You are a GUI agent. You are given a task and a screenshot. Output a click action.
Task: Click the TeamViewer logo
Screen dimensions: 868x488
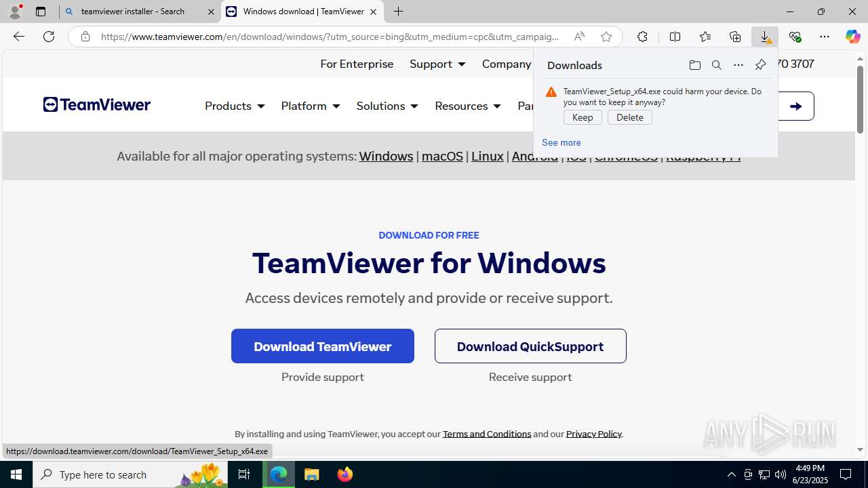click(97, 104)
